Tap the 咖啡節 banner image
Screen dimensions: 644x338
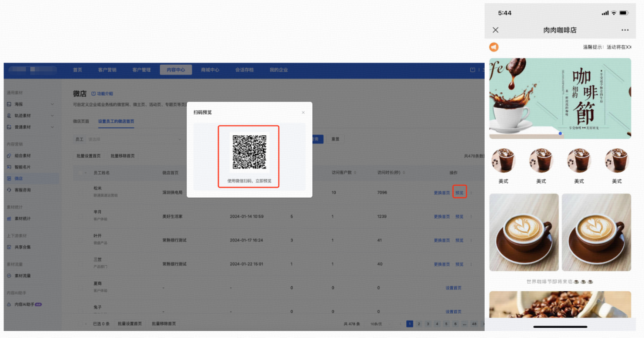point(560,98)
